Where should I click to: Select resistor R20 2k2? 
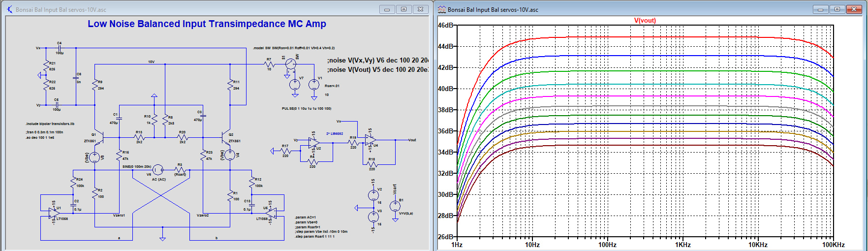183,137
